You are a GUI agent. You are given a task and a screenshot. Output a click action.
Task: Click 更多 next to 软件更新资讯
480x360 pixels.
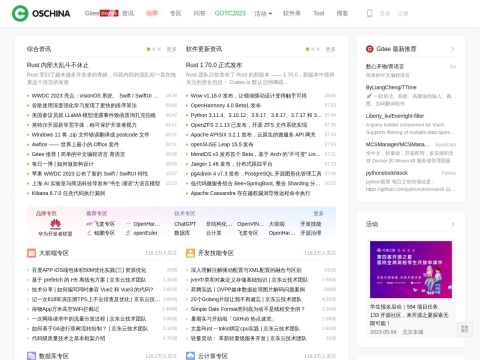click(x=330, y=49)
